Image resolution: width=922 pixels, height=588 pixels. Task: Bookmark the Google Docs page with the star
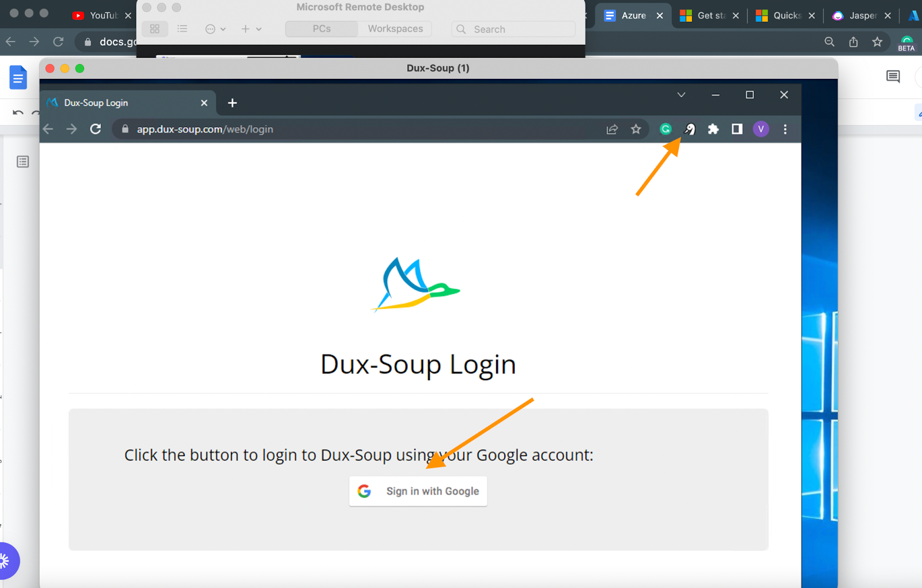pos(877,41)
